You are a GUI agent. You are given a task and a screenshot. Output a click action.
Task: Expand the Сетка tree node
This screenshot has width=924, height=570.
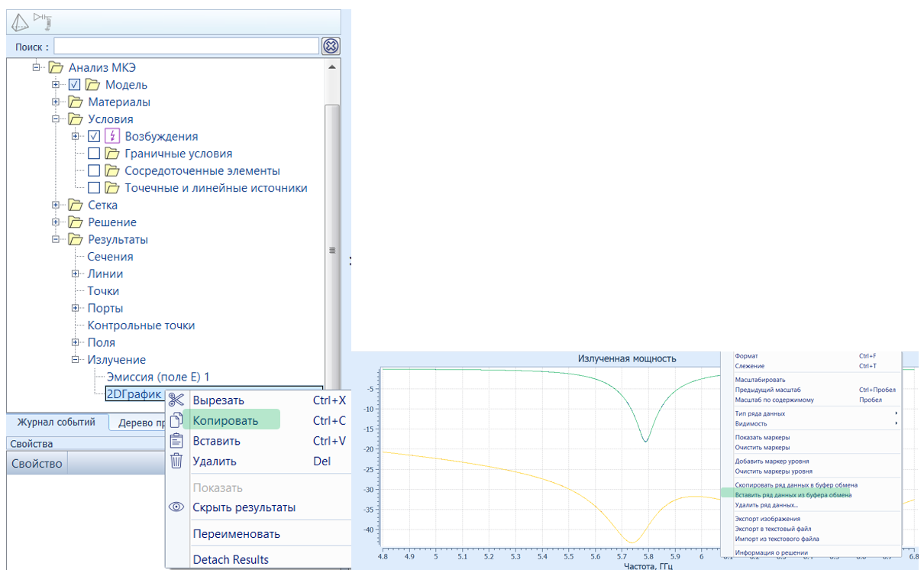pos(56,205)
